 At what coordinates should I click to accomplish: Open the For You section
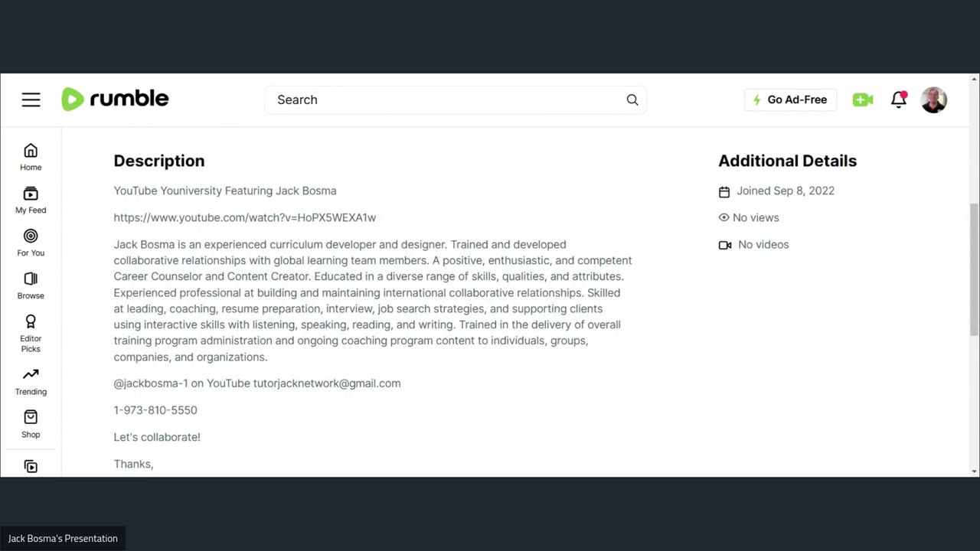[31, 243]
